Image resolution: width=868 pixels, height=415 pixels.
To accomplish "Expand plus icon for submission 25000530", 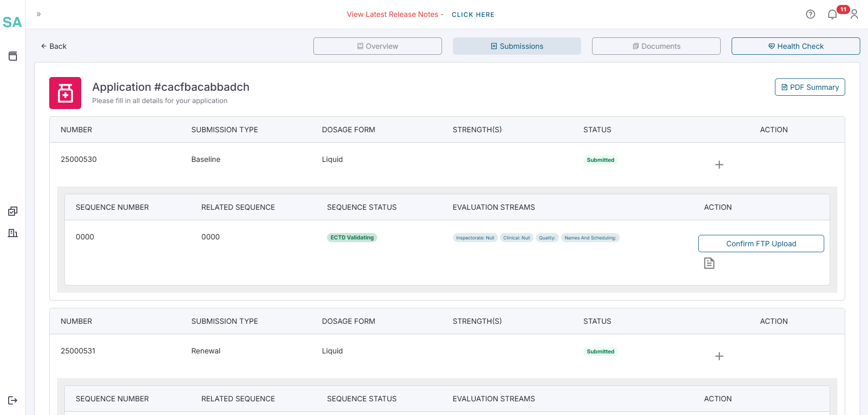I will click(719, 165).
